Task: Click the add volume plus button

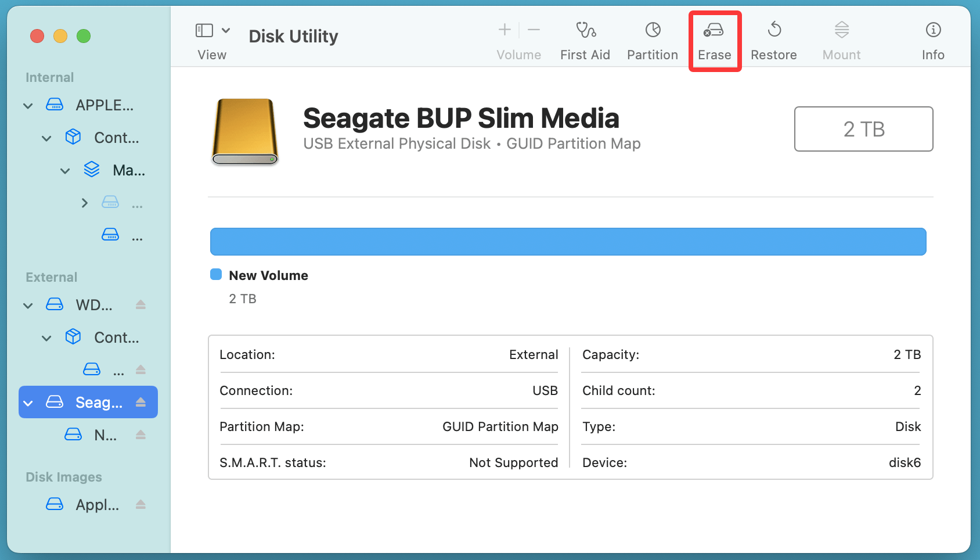Action: coord(505,30)
